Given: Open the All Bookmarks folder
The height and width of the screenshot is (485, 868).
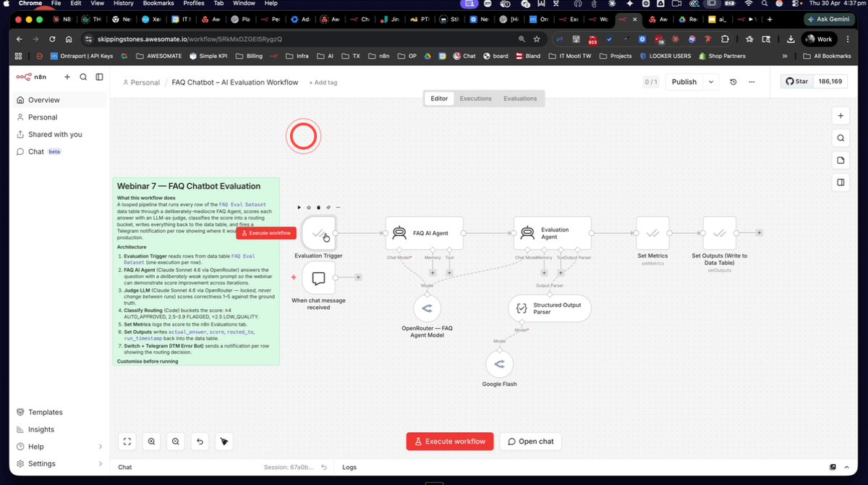Looking at the screenshot, I should click(827, 56).
